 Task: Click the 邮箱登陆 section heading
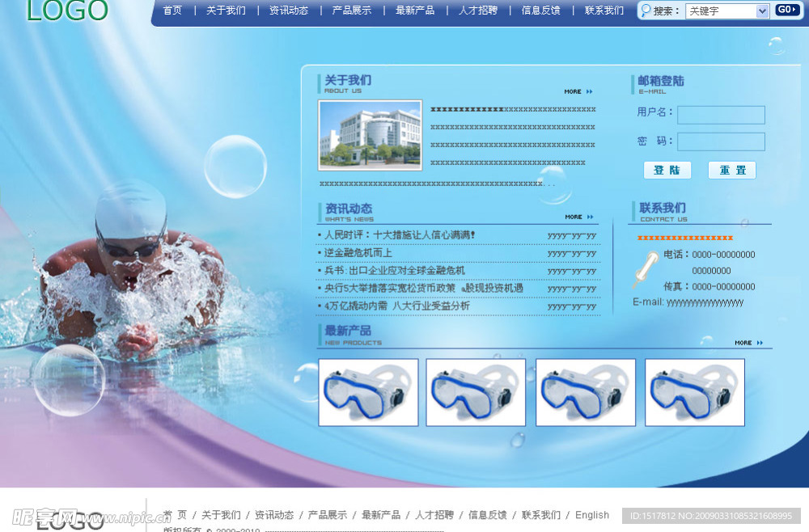(661, 81)
